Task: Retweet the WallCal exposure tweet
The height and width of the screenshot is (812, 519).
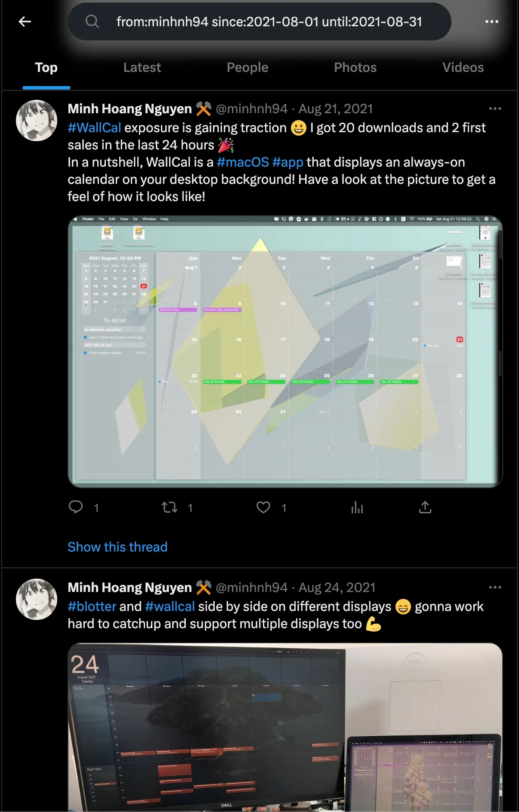Action: 170,508
